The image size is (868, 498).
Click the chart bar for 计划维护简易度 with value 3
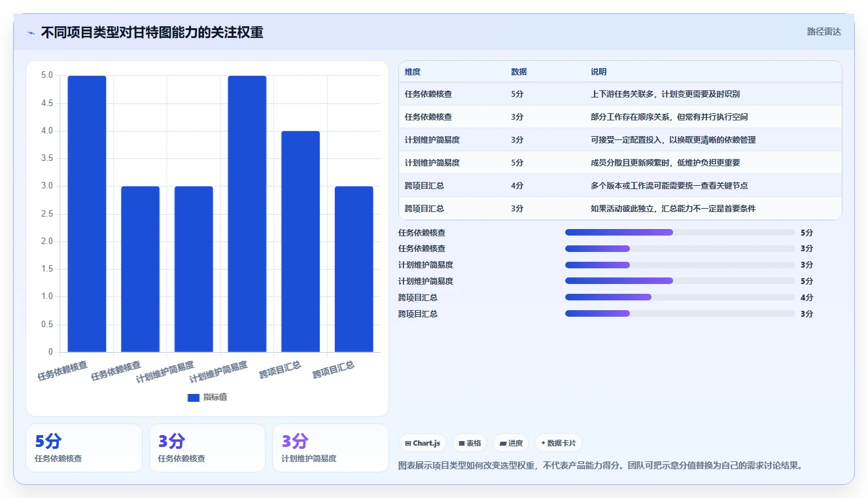pyautogui.click(x=194, y=269)
